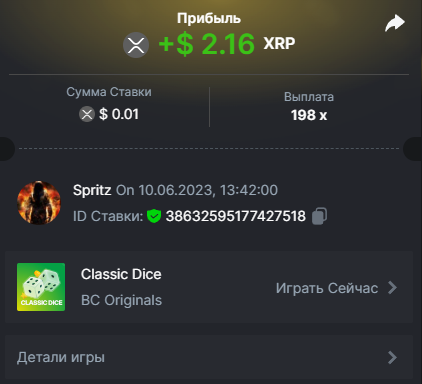422x384 pixels.
Task: Click the small XRP icon beside $ 0.01
Action: [x=87, y=114]
